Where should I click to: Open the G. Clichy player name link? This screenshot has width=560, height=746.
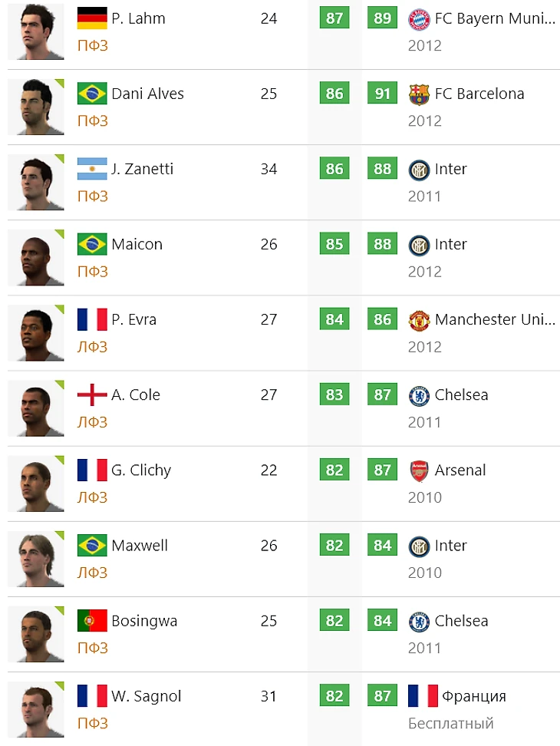pyautogui.click(x=141, y=470)
